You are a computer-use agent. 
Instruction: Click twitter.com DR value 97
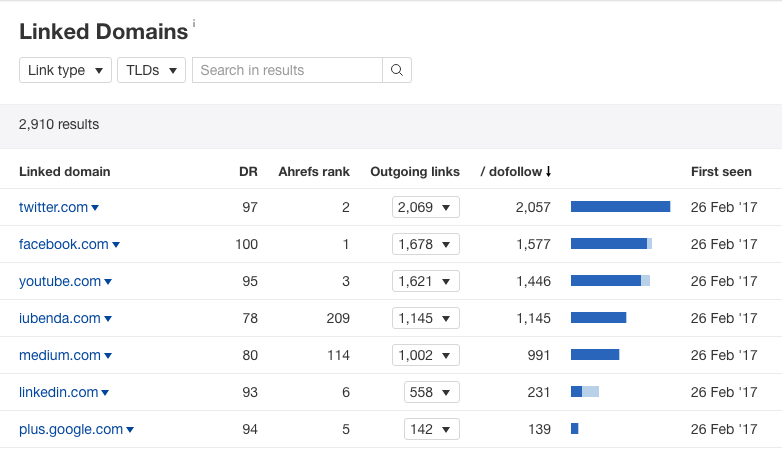pyautogui.click(x=250, y=207)
